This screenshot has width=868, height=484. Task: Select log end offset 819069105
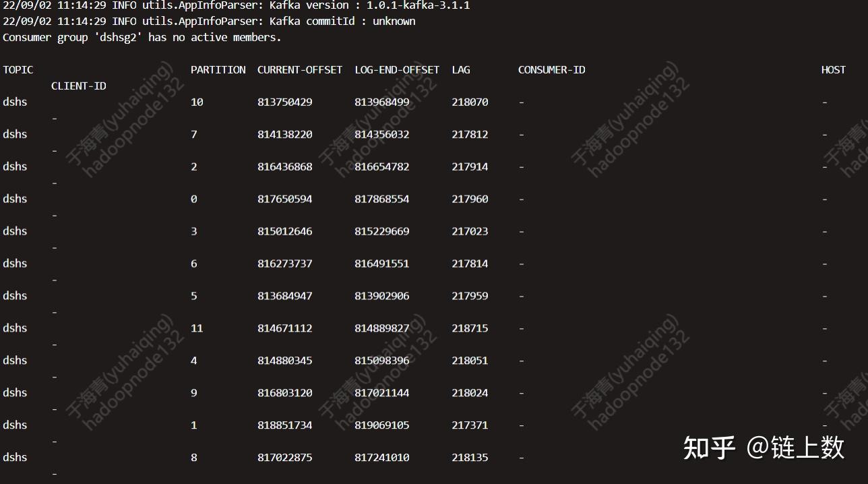click(382, 425)
